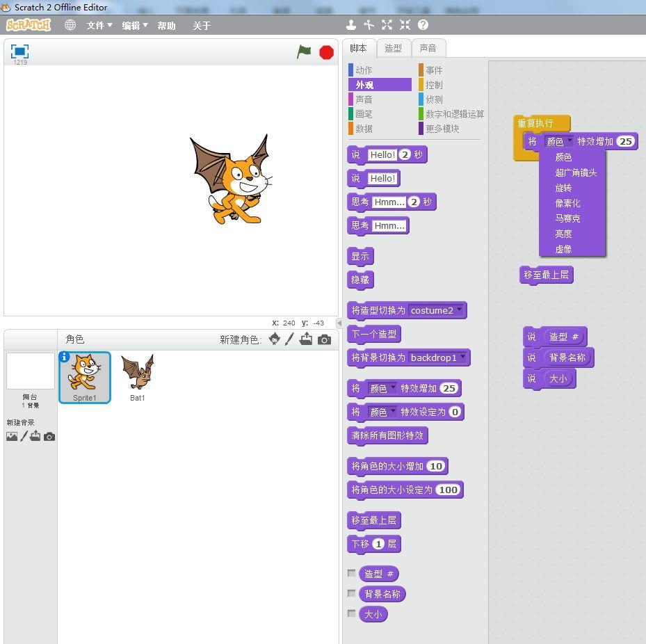Switch to the 造型 tab
Image resolution: width=646 pixels, height=644 pixels.
click(394, 48)
